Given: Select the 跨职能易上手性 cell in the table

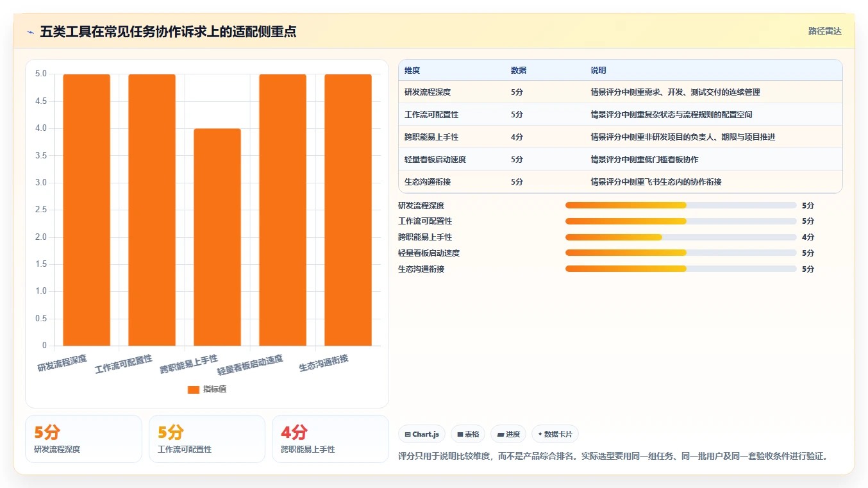Looking at the screenshot, I should pyautogui.click(x=431, y=137).
